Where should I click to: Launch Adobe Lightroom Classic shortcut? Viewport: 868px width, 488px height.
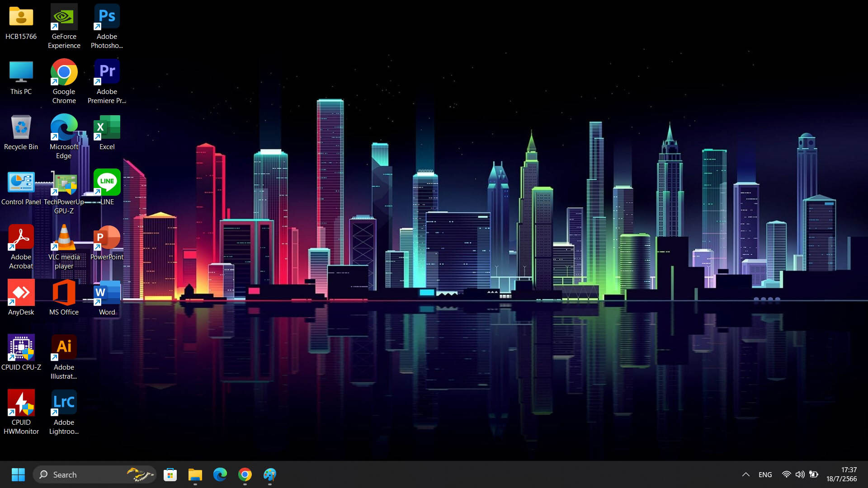point(64,412)
